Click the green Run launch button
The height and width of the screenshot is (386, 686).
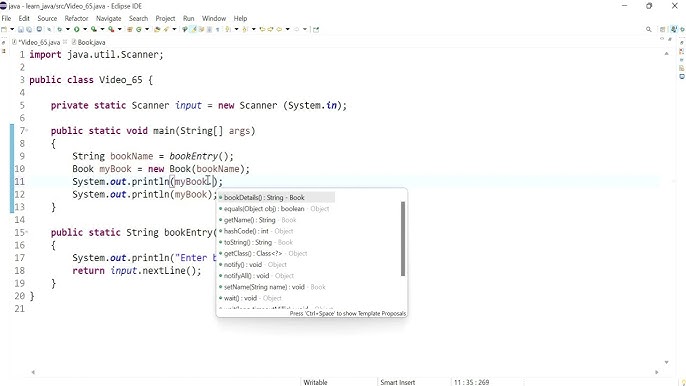tap(76, 29)
